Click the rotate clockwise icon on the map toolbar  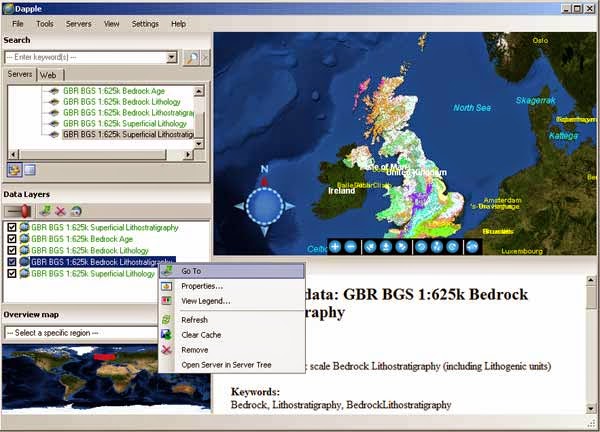(452, 247)
